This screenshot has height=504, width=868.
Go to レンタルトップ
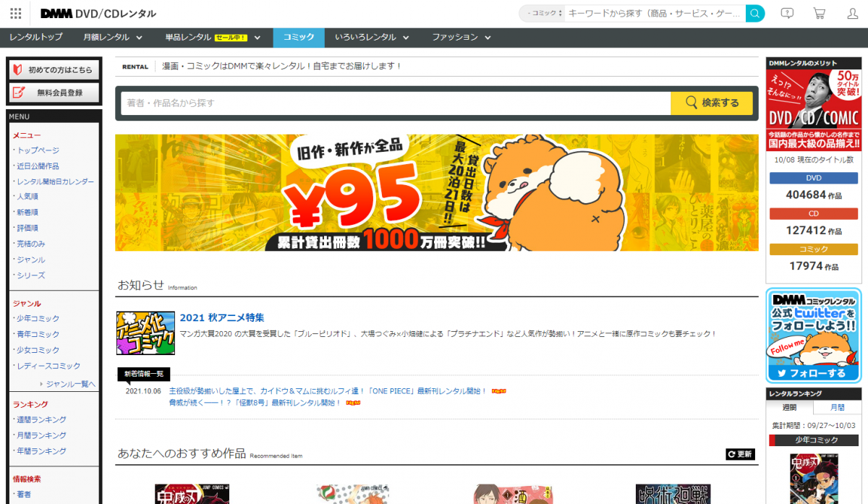pyautogui.click(x=35, y=37)
